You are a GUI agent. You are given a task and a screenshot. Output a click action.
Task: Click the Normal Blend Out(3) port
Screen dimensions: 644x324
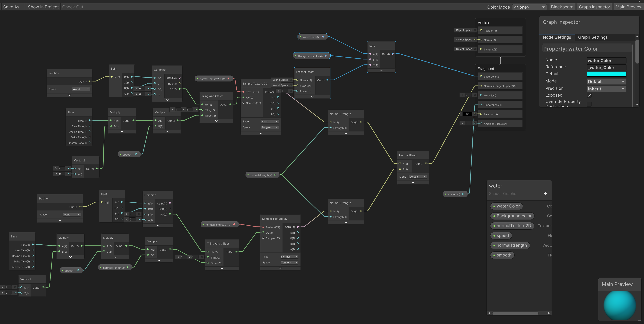click(426, 164)
